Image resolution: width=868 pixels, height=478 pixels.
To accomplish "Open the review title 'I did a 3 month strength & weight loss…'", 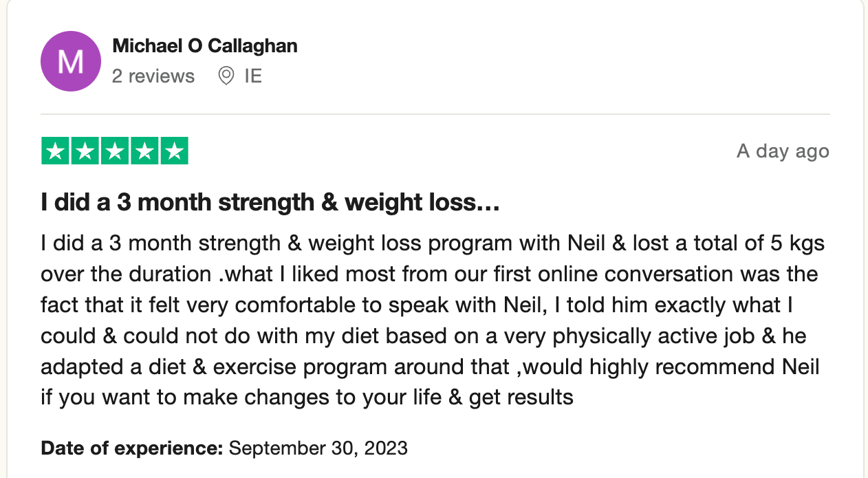I will (x=270, y=202).
